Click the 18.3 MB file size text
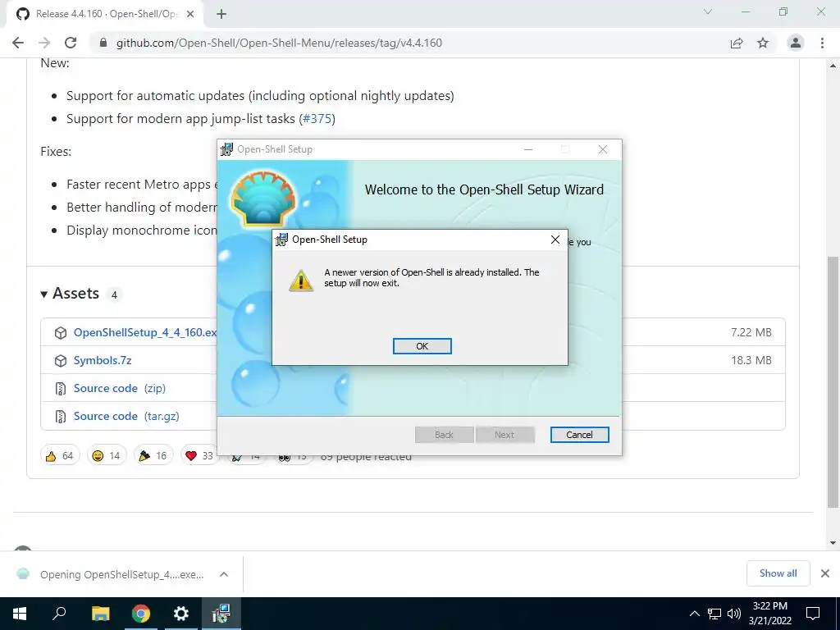The width and height of the screenshot is (840, 630). (x=751, y=360)
